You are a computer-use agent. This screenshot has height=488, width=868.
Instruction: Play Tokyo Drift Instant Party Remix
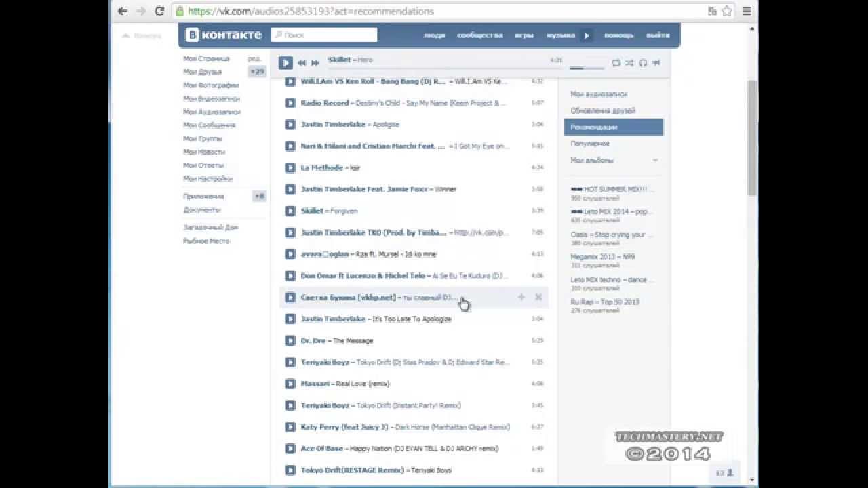(290, 405)
